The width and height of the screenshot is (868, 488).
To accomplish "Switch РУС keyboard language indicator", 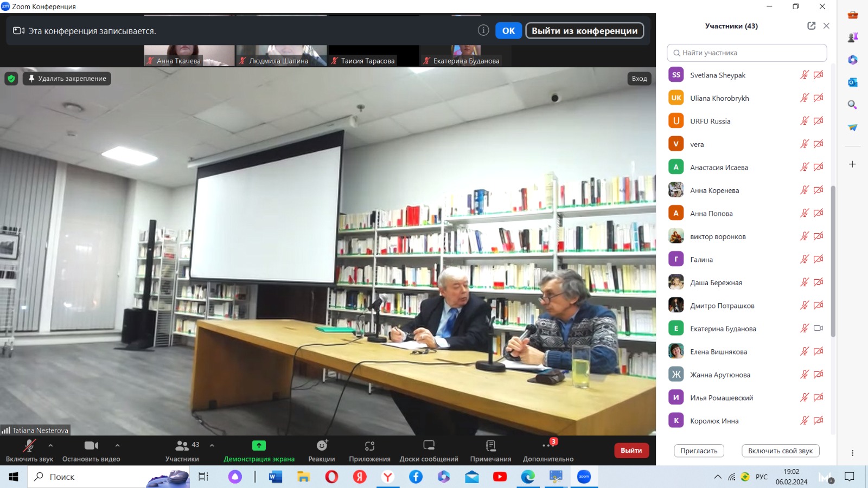I will pos(762,477).
